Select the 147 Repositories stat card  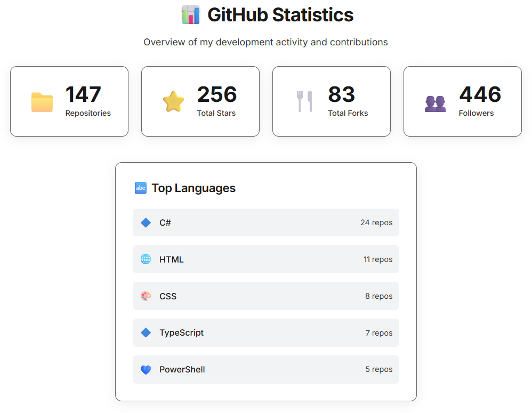click(x=69, y=101)
